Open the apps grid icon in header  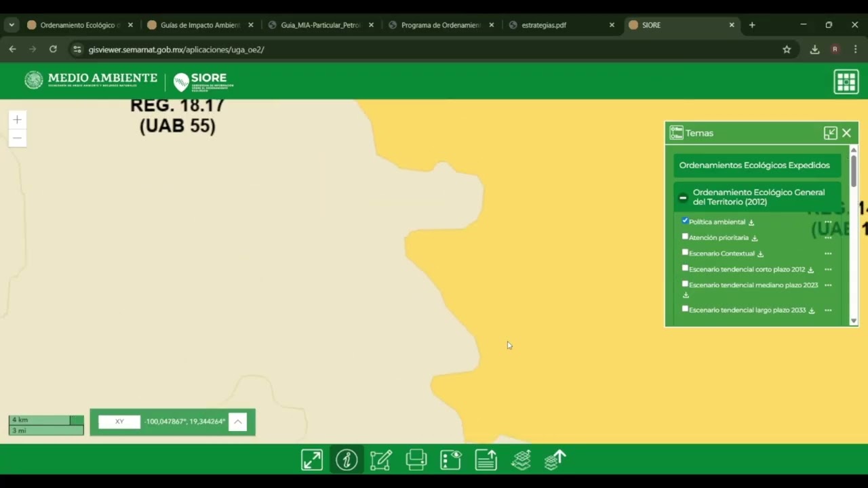(846, 81)
